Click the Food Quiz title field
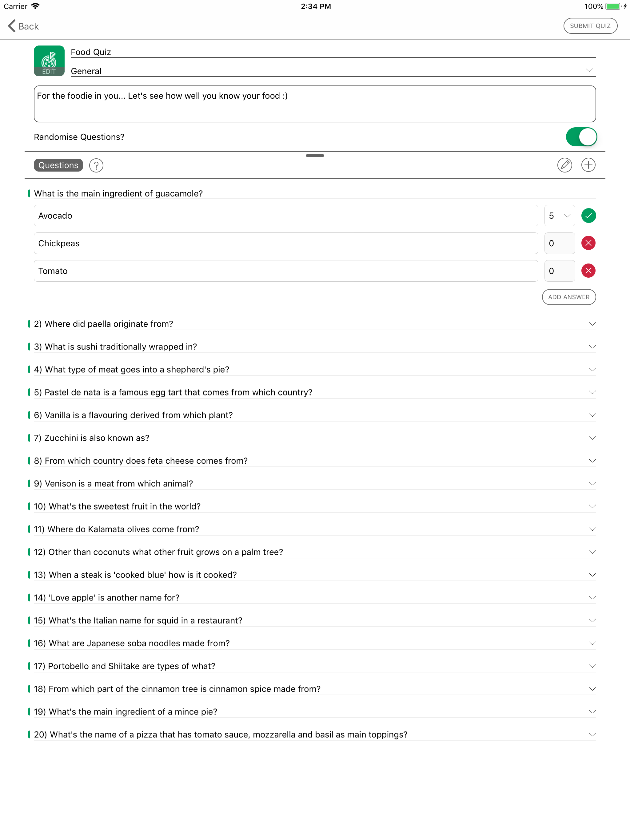Viewport: 630px width, 840px height. click(333, 52)
